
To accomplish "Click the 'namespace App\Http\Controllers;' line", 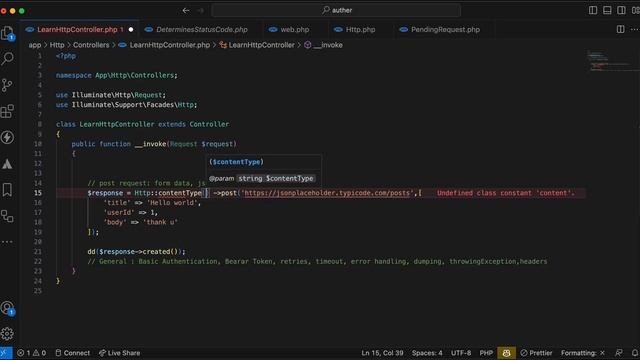I will pyautogui.click(x=117, y=76).
